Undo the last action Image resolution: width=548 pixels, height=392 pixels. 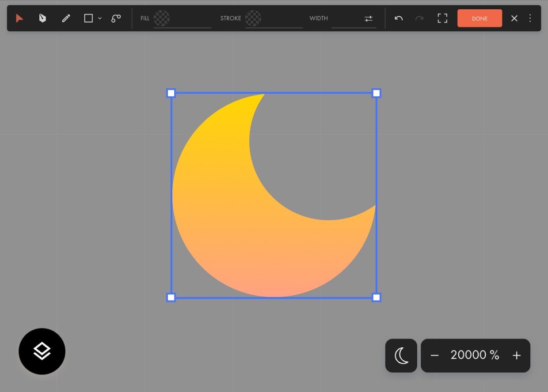(399, 18)
